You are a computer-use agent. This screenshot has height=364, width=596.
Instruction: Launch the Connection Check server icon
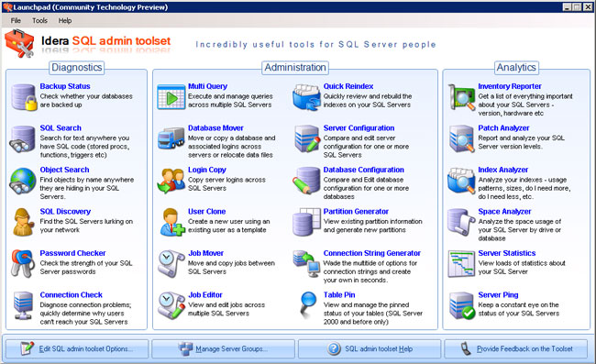[x=23, y=305]
